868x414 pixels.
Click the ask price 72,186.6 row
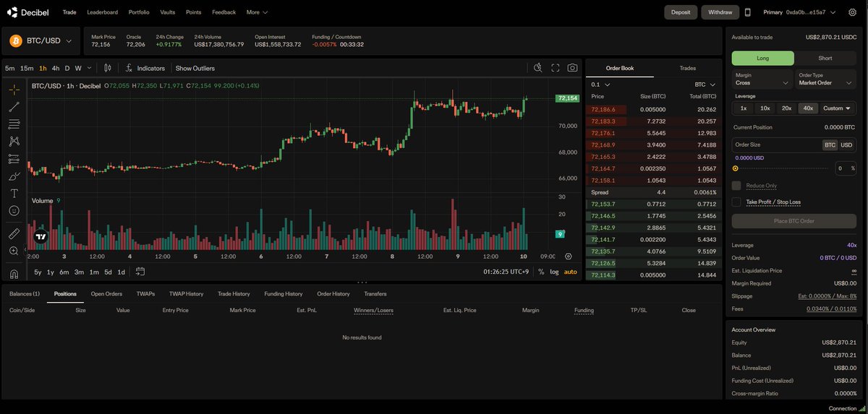(654, 110)
